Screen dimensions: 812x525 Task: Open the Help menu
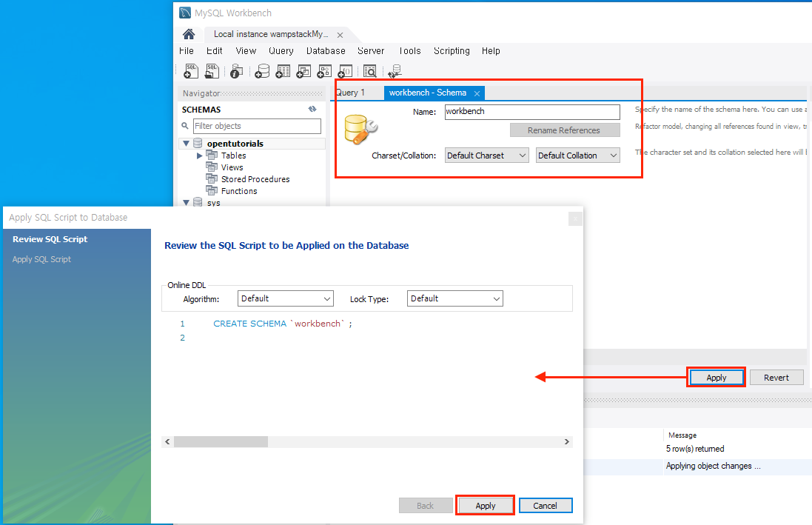[491, 51]
